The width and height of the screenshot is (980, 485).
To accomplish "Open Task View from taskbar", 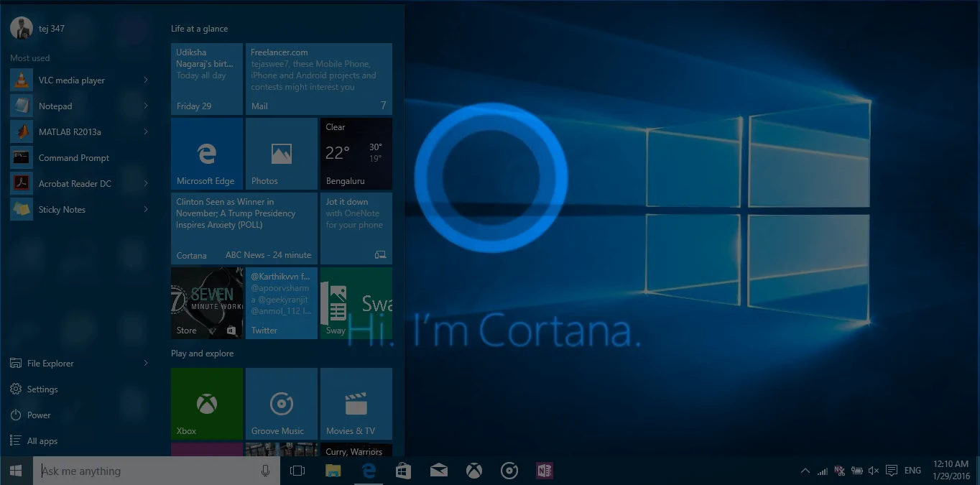I will click(297, 471).
